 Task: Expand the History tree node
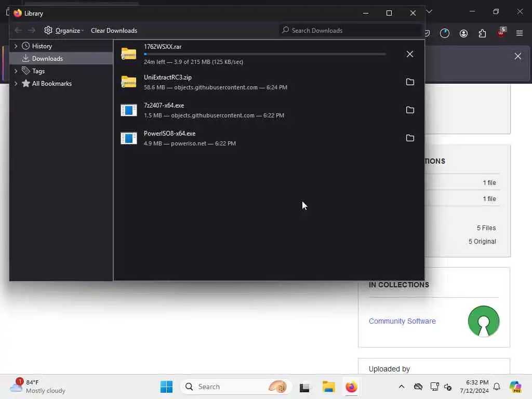[x=16, y=46]
